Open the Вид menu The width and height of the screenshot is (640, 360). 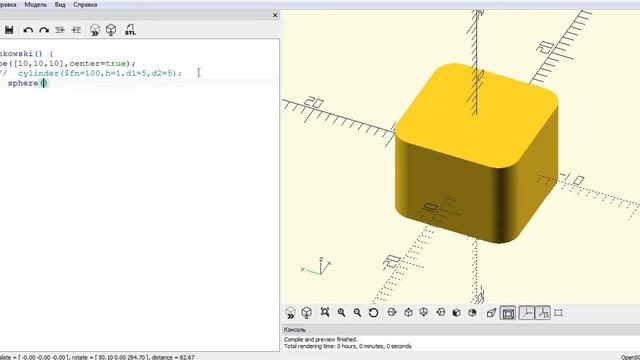pyautogui.click(x=60, y=5)
